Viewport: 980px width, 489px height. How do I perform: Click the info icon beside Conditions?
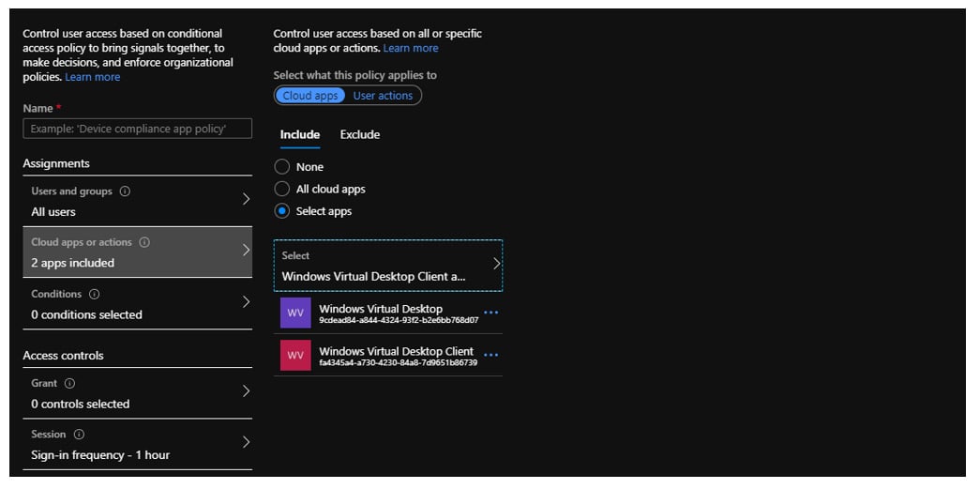pos(95,294)
